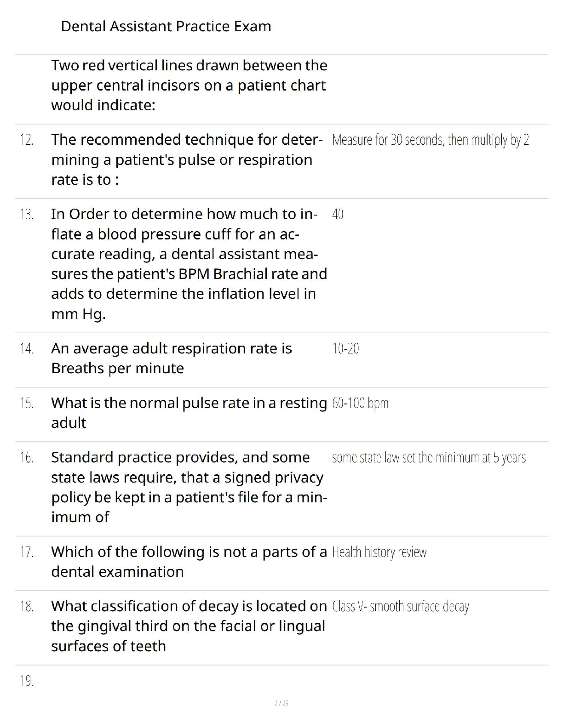Click the answer 40
This screenshot has width=563, height=728.
[x=338, y=214]
